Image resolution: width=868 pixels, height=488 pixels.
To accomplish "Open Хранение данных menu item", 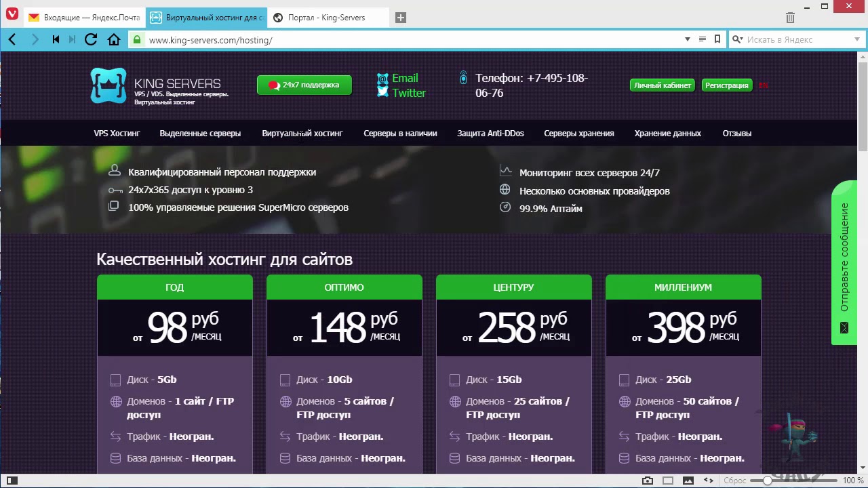I will (668, 134).
